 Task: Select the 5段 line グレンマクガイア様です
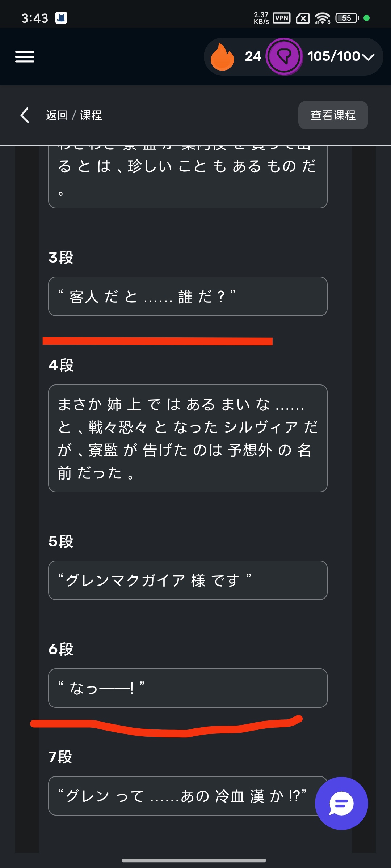click(x=188, y=580)
